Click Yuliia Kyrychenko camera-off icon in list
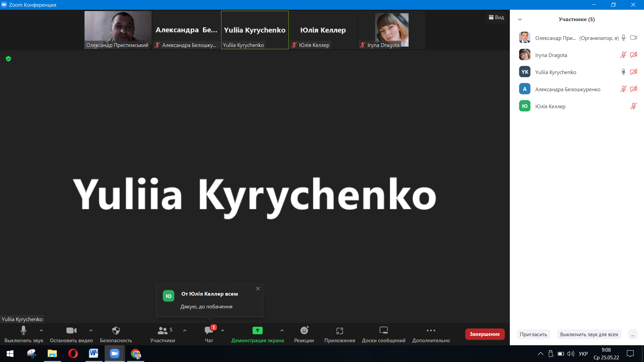The height and width of the screenshot is (362, 644). tap(634, 72)
